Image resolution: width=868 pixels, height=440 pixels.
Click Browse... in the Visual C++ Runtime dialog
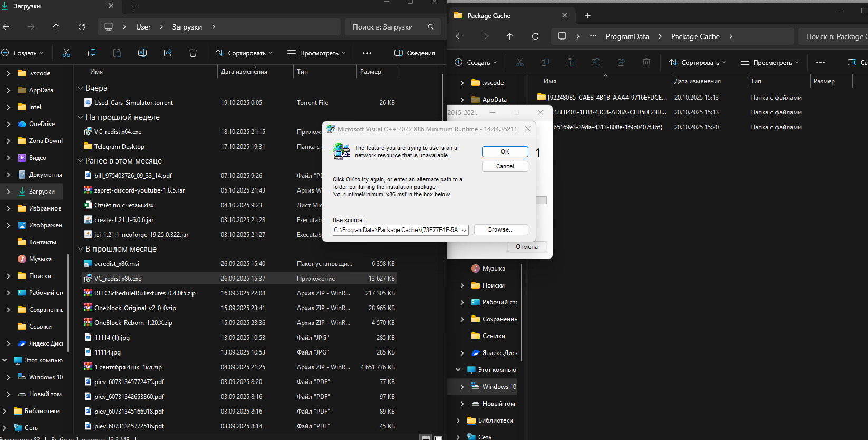tap(501, 229)
